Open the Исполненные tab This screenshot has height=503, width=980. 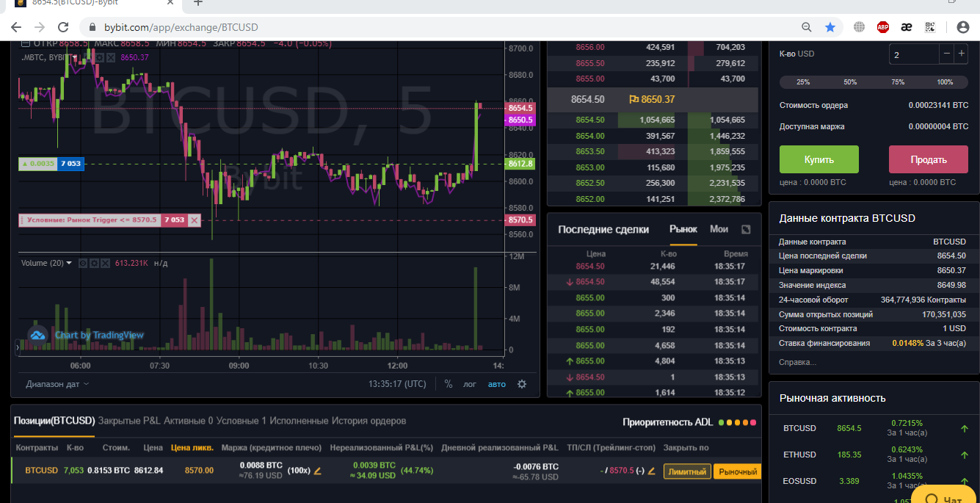(x=299, y=421)
